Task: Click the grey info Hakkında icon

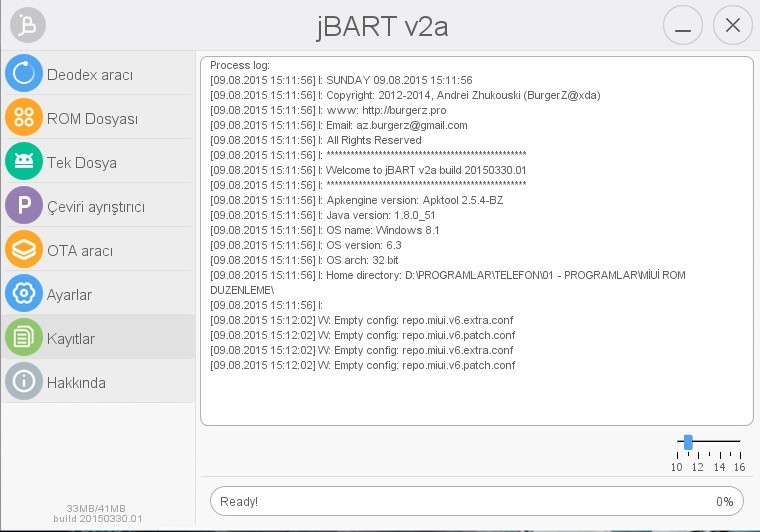Action: [24, 381]
